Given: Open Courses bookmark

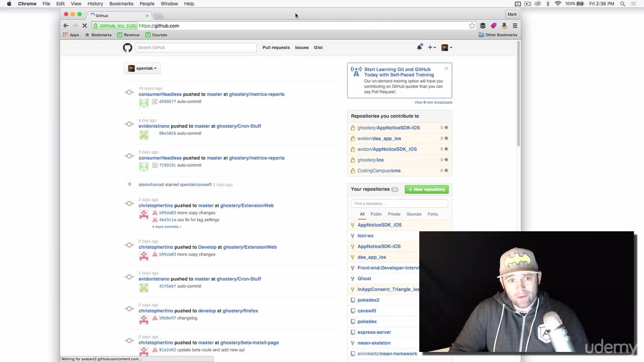Looking at the screenshot, I should coord(156,35).
